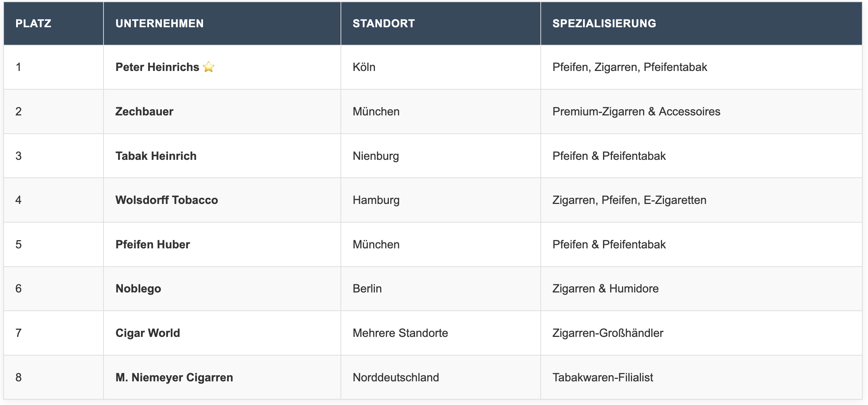Click the Berlin location cell
This screenshot has height=405, width=868.
point(367,289)
